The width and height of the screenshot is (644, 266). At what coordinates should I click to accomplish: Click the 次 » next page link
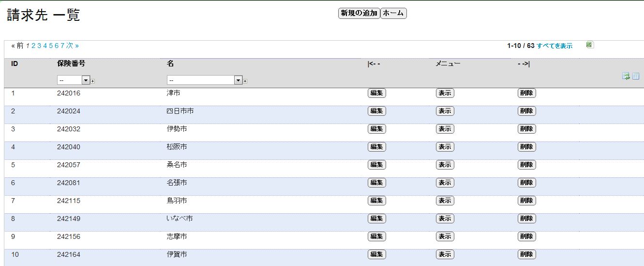73,46
